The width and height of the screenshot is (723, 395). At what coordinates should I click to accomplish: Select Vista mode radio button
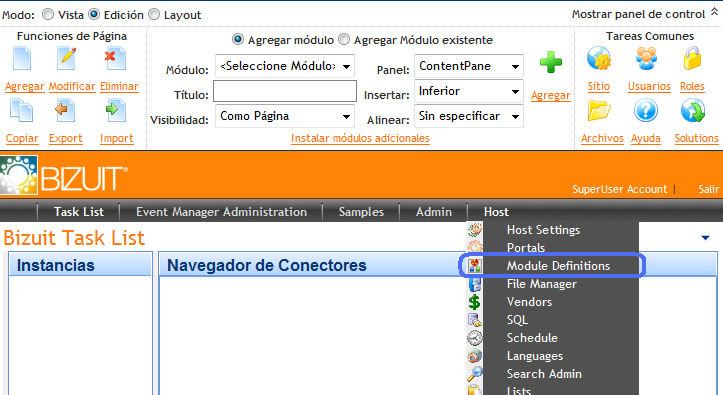pos(48,14)
